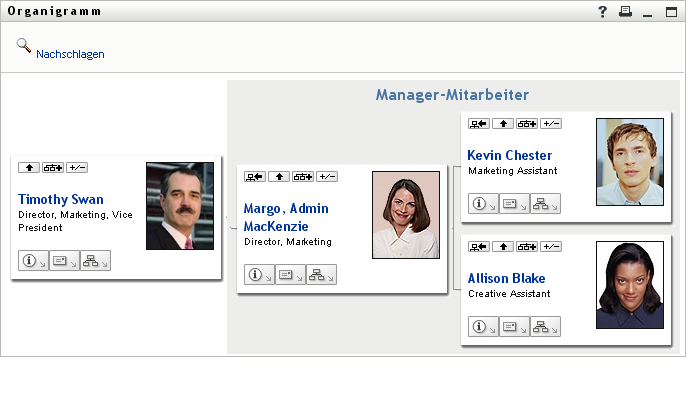Open email options for Timothy Swan

(x=64, y=261)
